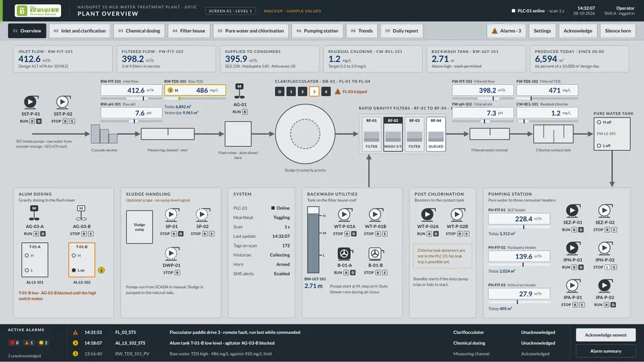Open the Pumping station tab
The height and width of the screenshot is (362, 644).
[x=317, y=31]
